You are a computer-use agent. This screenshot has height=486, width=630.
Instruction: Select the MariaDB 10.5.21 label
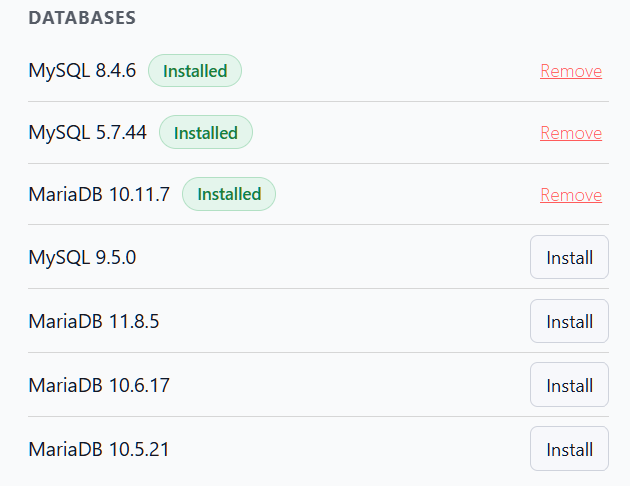[x=99, y=449]
